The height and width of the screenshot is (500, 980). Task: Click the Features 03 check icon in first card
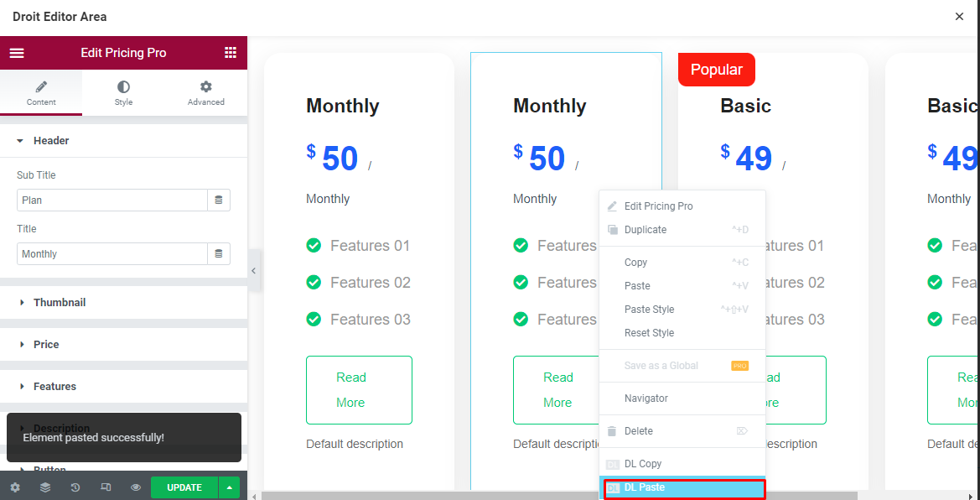coord(314,319)
